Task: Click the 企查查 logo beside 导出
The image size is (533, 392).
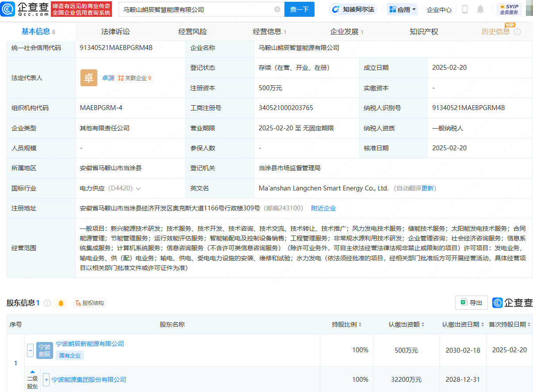Action: click(x=513, y=303)
